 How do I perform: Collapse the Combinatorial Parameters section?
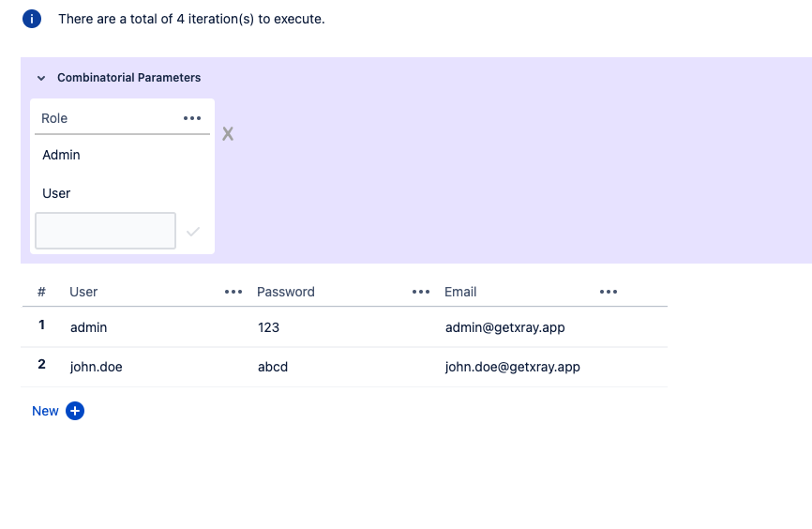click(41, 78)
